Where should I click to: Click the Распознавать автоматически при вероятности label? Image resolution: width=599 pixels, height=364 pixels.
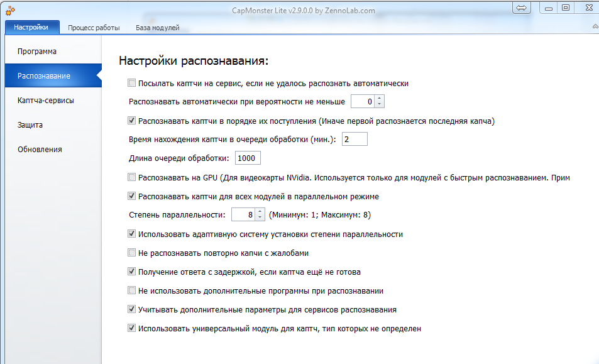pyautogui.click(x=237, y=102)
